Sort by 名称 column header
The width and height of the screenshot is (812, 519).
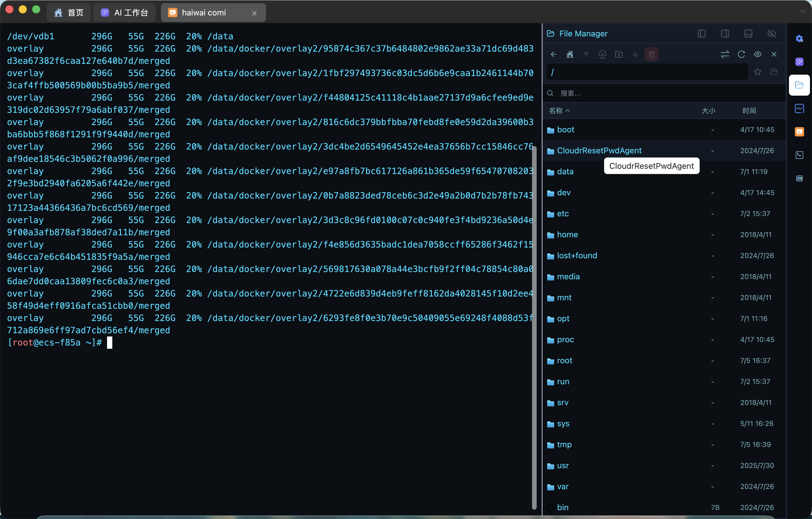[x=559, y=111]
